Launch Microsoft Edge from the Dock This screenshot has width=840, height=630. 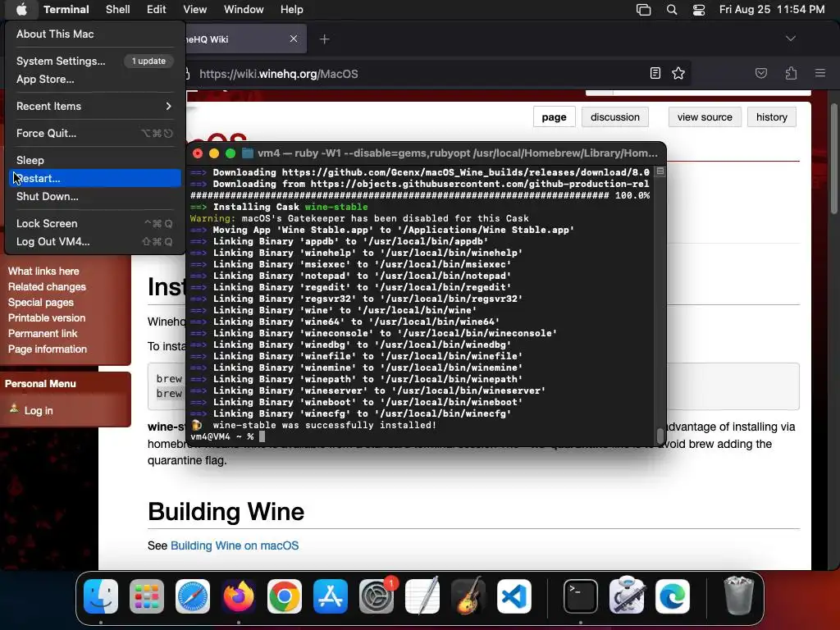[x=673, y=596]
